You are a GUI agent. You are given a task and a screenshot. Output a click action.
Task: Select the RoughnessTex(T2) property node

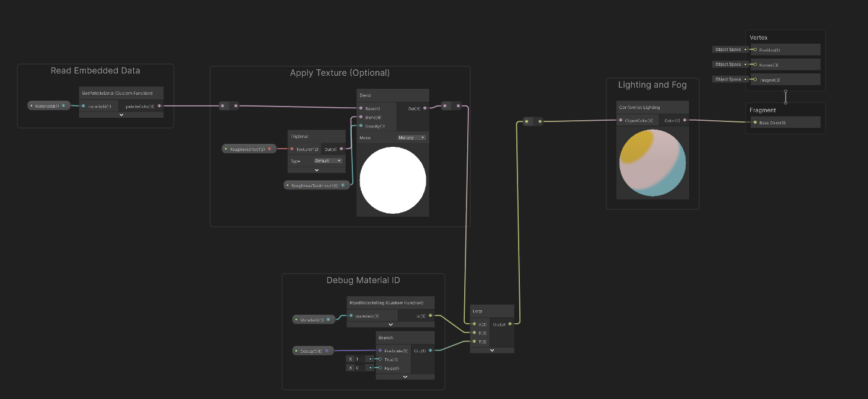[249, 149]
